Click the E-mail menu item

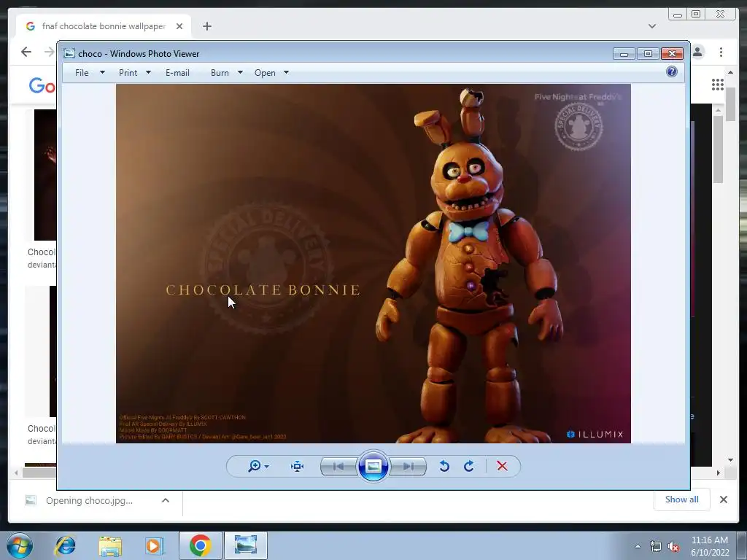(178, 72)
